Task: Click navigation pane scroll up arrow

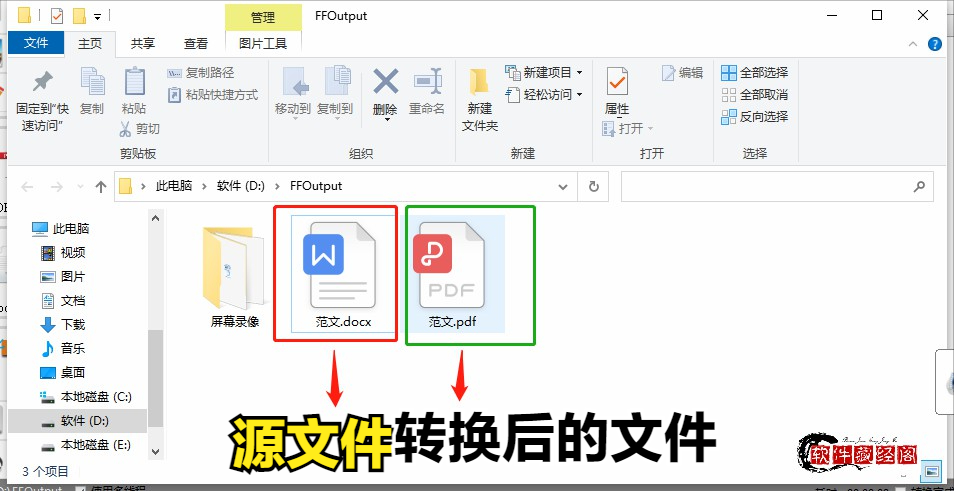Action: [x=155, y=218]
